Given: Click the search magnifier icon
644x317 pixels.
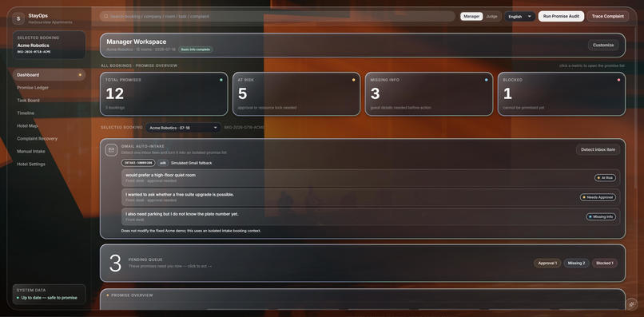Looking at the screenshot, I should click(106, 17).
